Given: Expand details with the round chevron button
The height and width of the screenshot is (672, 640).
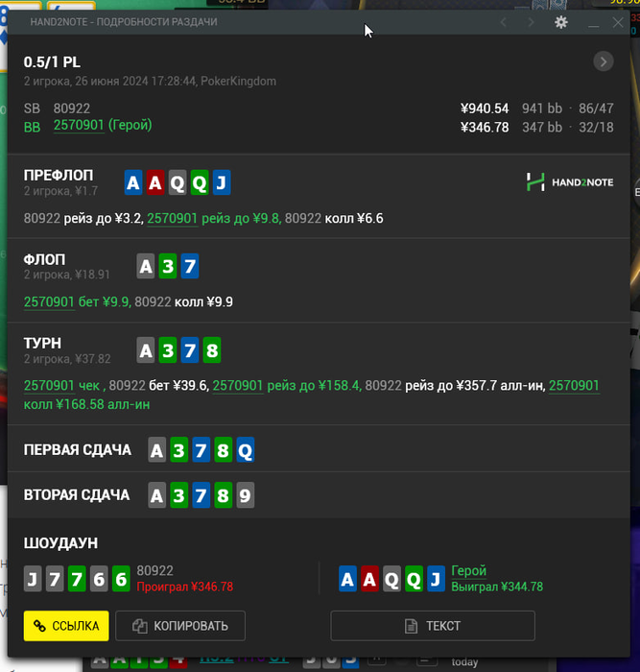Looking at the screenshot, I should 604,61.
